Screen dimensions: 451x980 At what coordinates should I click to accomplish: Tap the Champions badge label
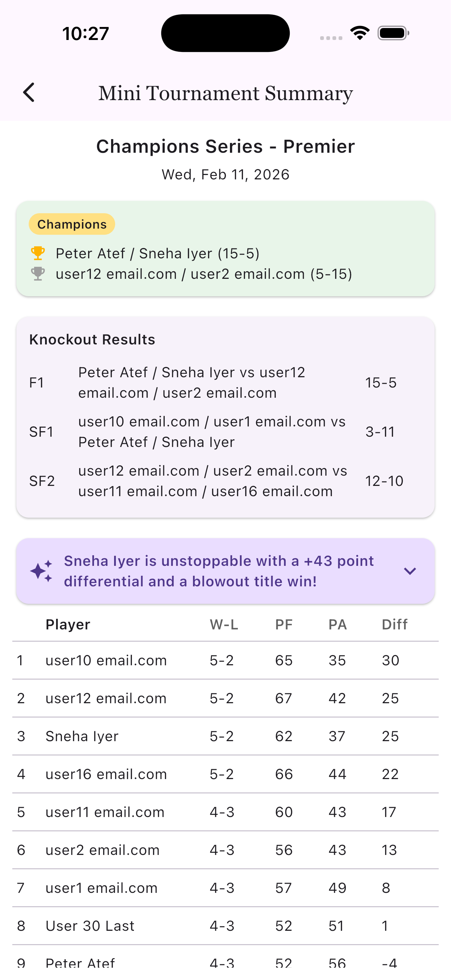[x=72, y=224]
